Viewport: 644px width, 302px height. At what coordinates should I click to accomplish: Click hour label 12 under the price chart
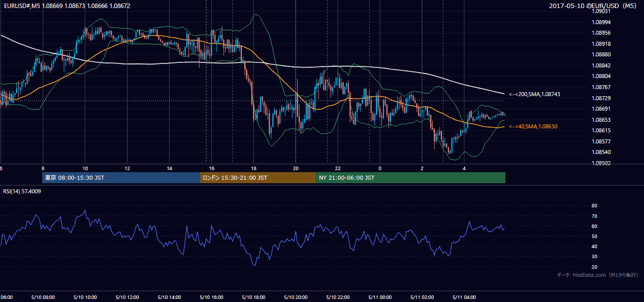tap(127, 168)
